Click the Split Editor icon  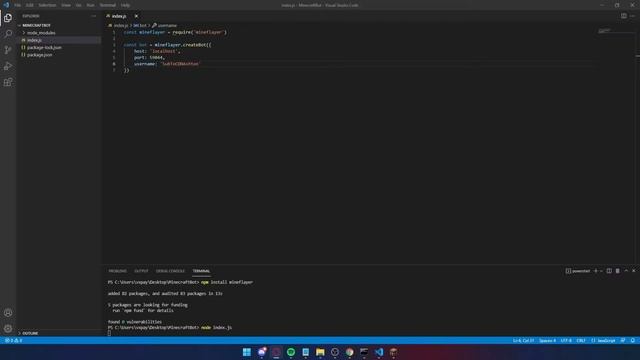[x=624, y=16]
